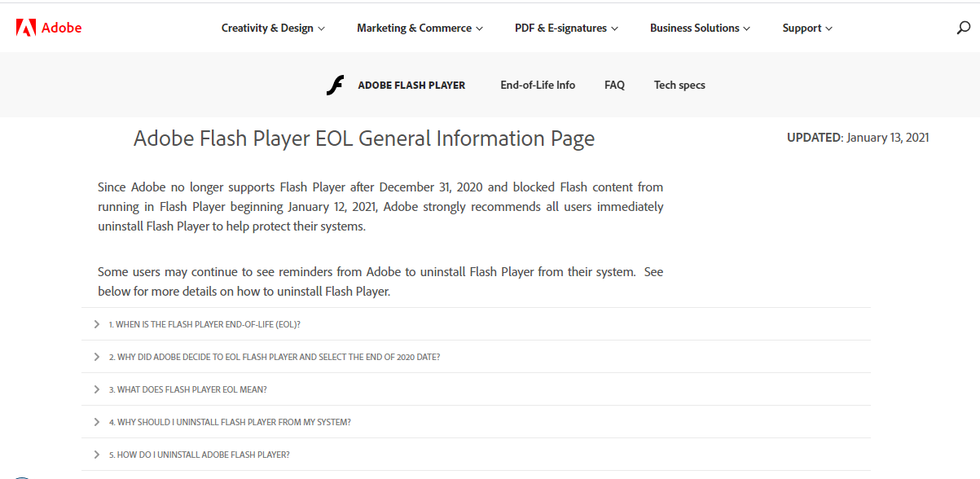Image resolution: width=980 pixels, height=479 pixels.
Task: Click paragraph starting 'Some users may continue'
Action: [x=380, y=281]
